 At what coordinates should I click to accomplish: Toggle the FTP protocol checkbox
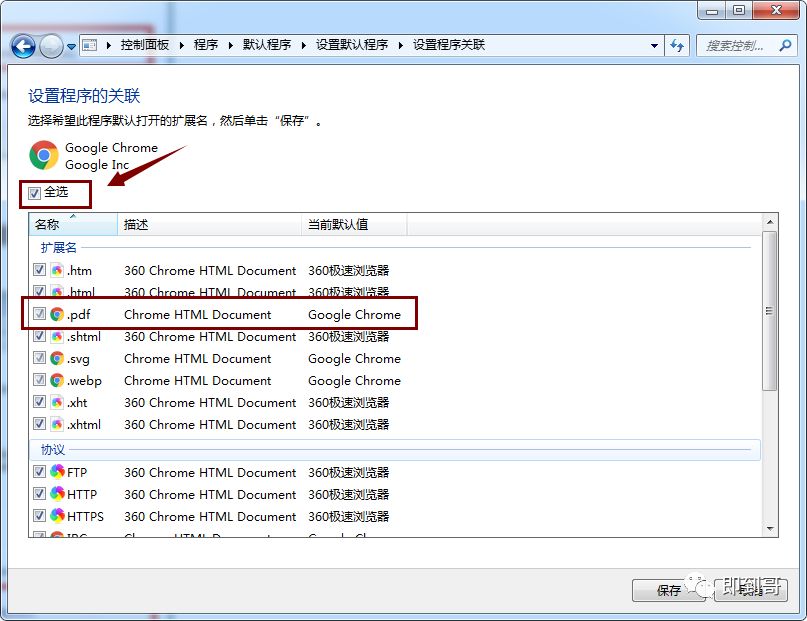point(40,471)
